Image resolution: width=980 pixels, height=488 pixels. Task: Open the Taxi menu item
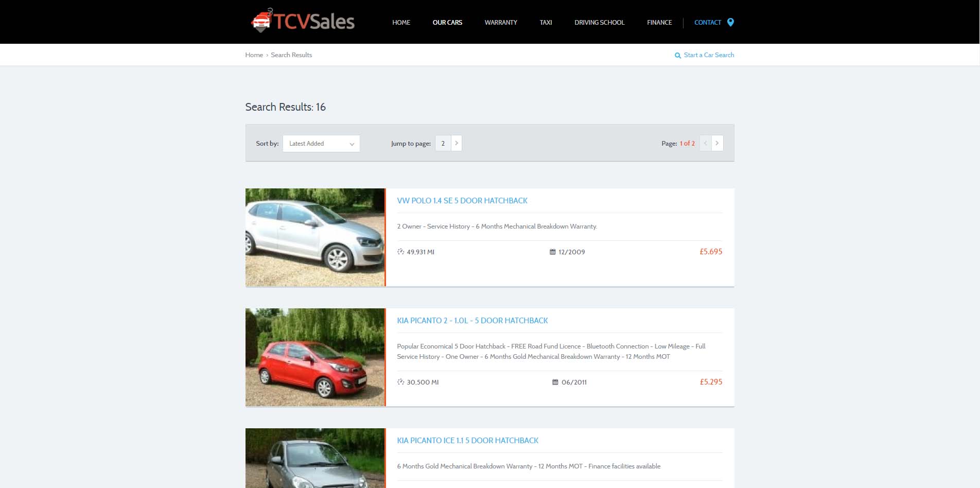[546, 23]
